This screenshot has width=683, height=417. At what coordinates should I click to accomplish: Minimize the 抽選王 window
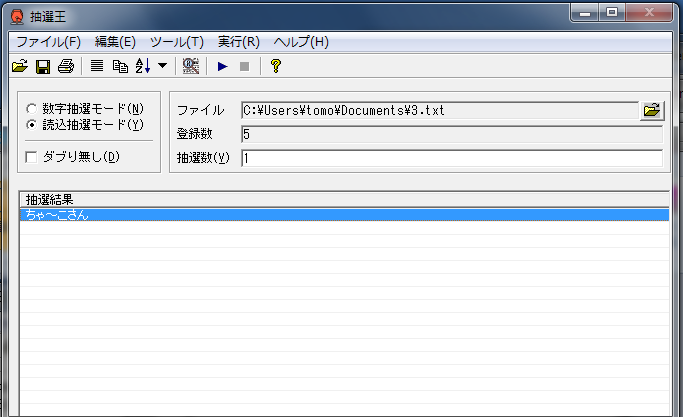click(x=585, y=13)
